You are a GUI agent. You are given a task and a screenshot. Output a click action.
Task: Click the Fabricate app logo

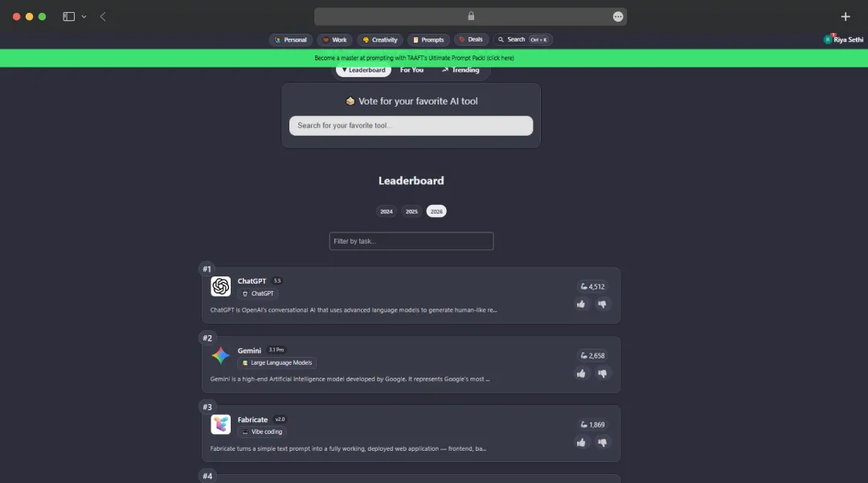[x=220, y=424]
